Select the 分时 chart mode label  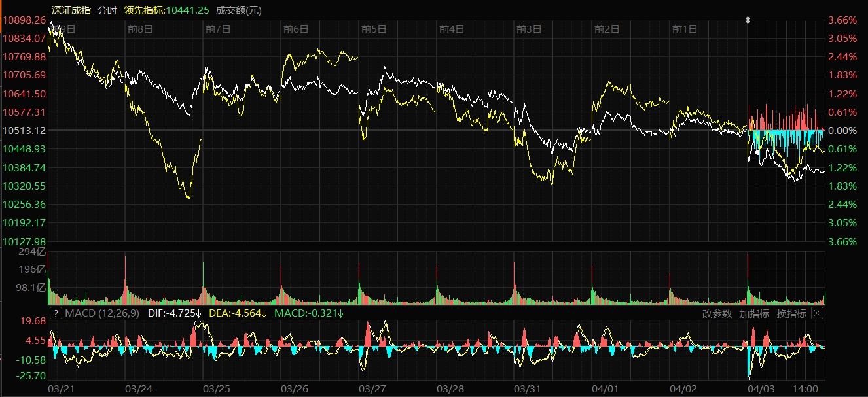[107, 10]
